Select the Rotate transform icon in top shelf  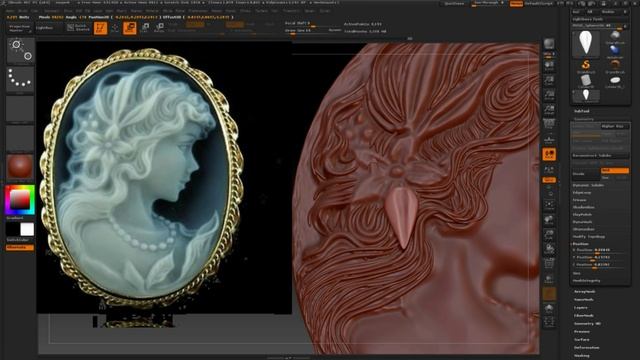[x=160, y=28]
